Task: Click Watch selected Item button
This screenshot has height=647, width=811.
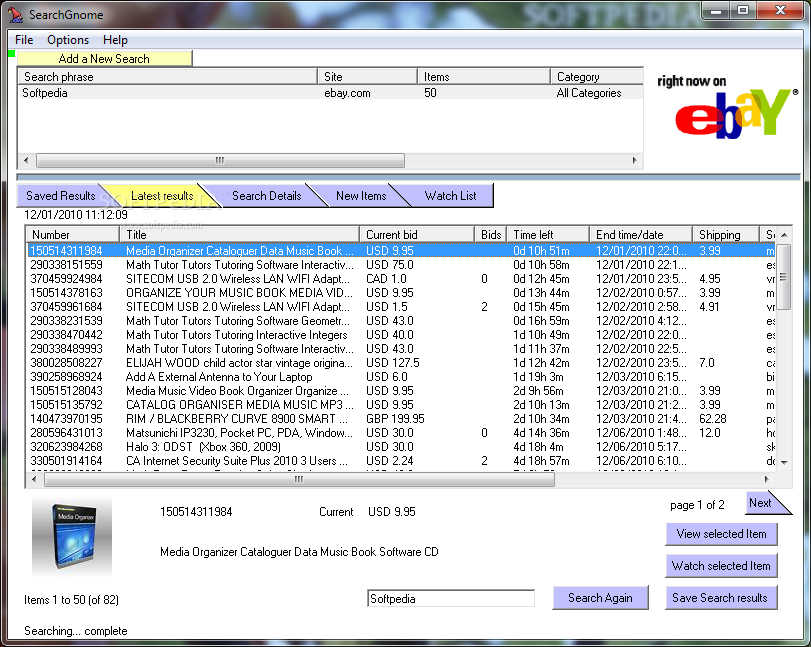Action: pos(721,566)
